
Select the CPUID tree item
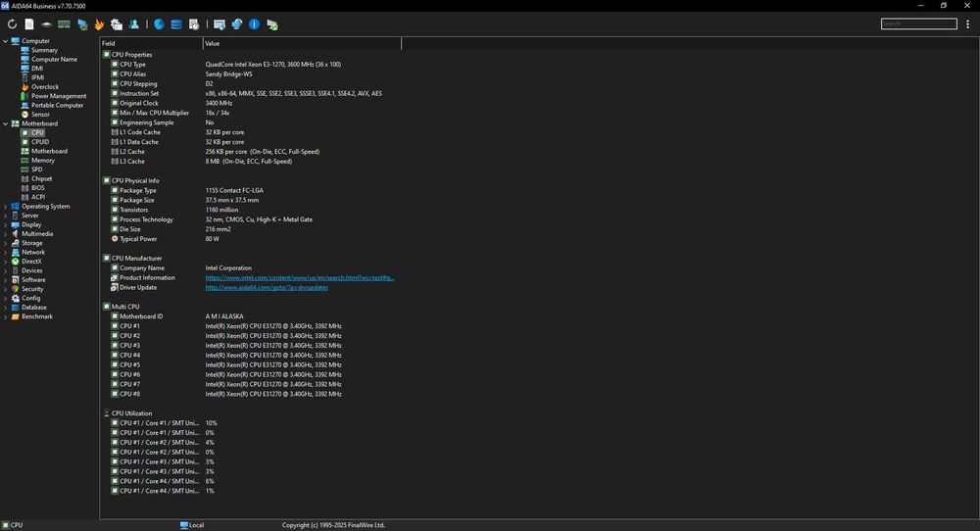pos(40,142)
